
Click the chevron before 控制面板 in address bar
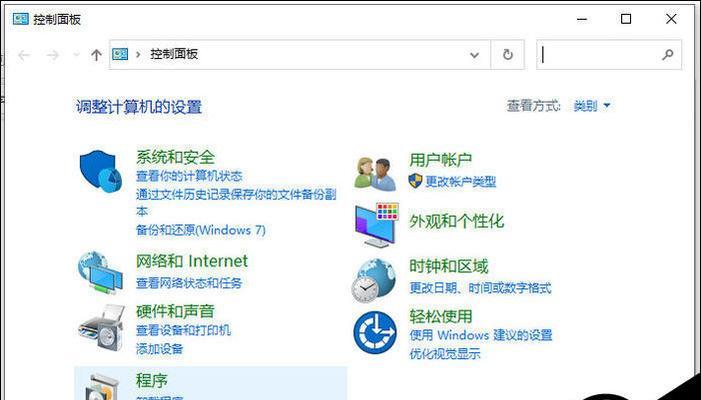pyautogui.click(x=138, y=55)
